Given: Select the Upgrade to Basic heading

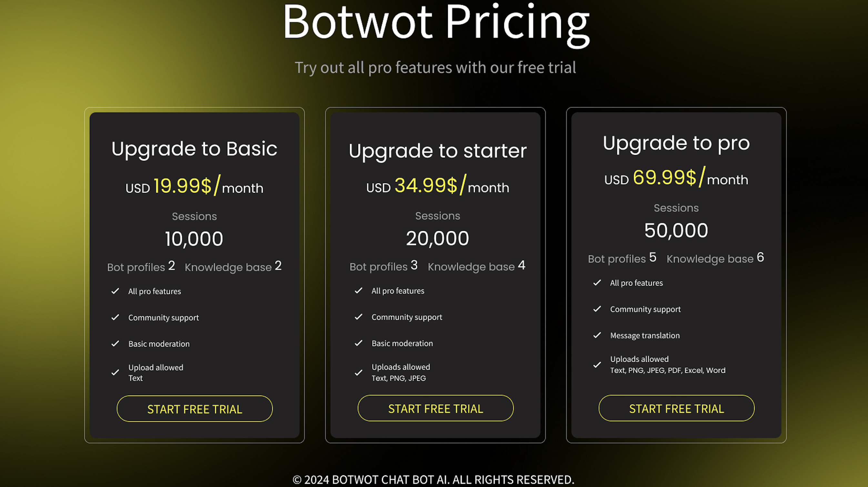Looking at the screenshot, I should 195,149.
